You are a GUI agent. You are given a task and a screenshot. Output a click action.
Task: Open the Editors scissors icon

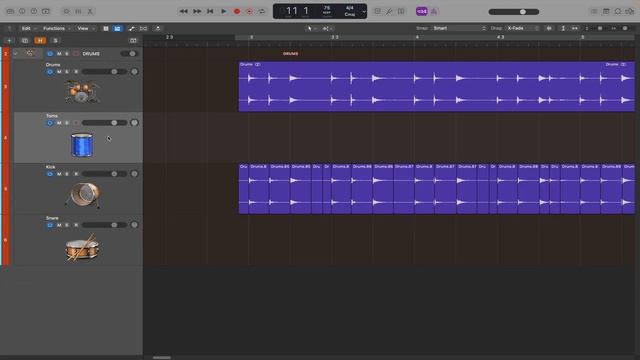[90, 11]
